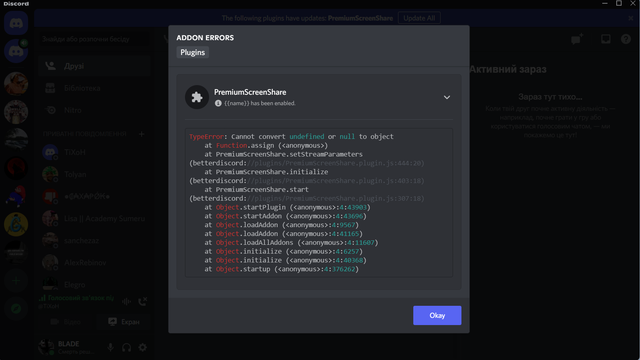Viewport: 640px width, 360px height.
Task: Click the Update All plugins button
Action: tap(419, 18)
